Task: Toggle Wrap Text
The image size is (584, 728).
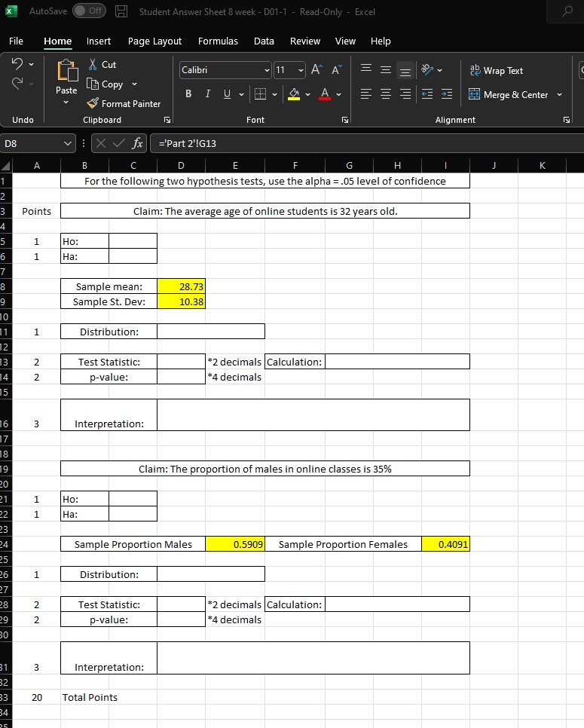Action: tap(497, 71)
